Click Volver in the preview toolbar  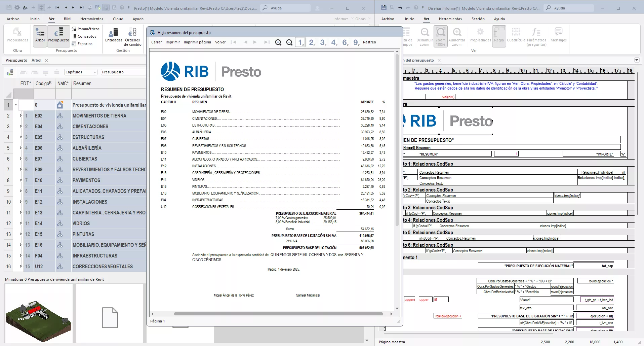[220, 42]
